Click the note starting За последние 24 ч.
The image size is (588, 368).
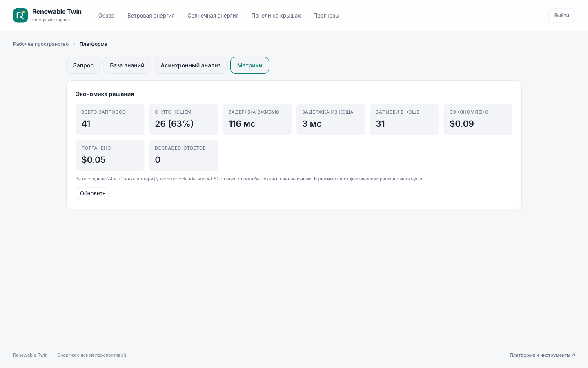[x=249, y=179]
